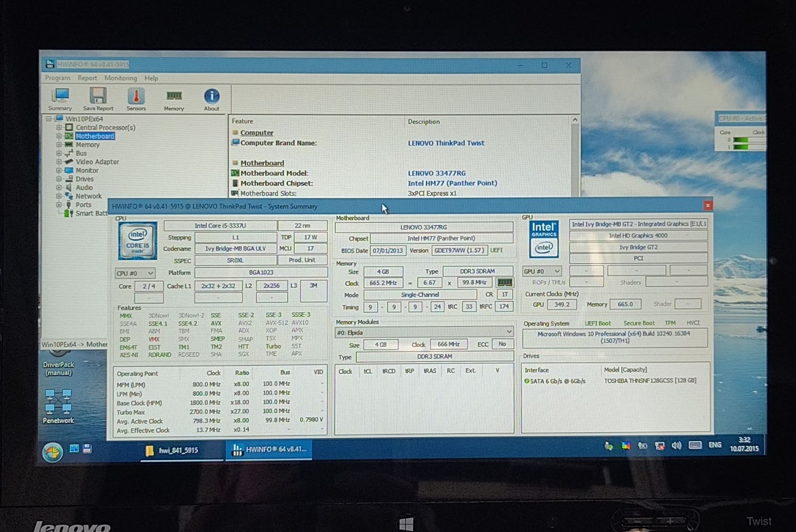Click the network tray icon with red X
Screen dimensions: 796x532
point(660,446)
